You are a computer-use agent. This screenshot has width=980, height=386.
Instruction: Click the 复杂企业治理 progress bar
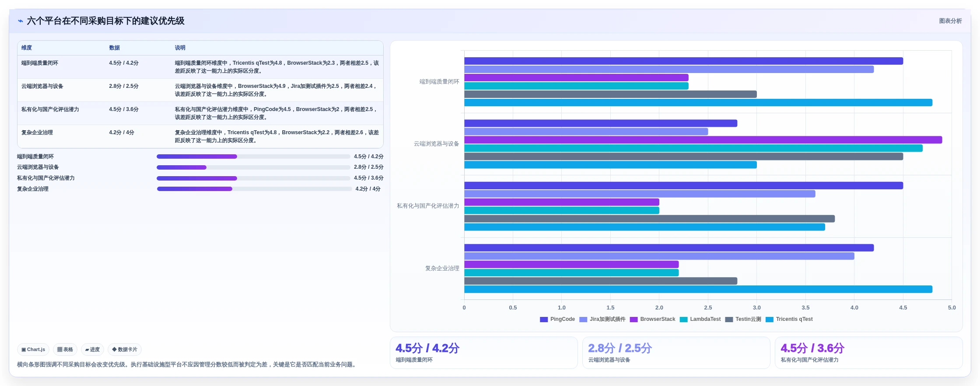254,189
